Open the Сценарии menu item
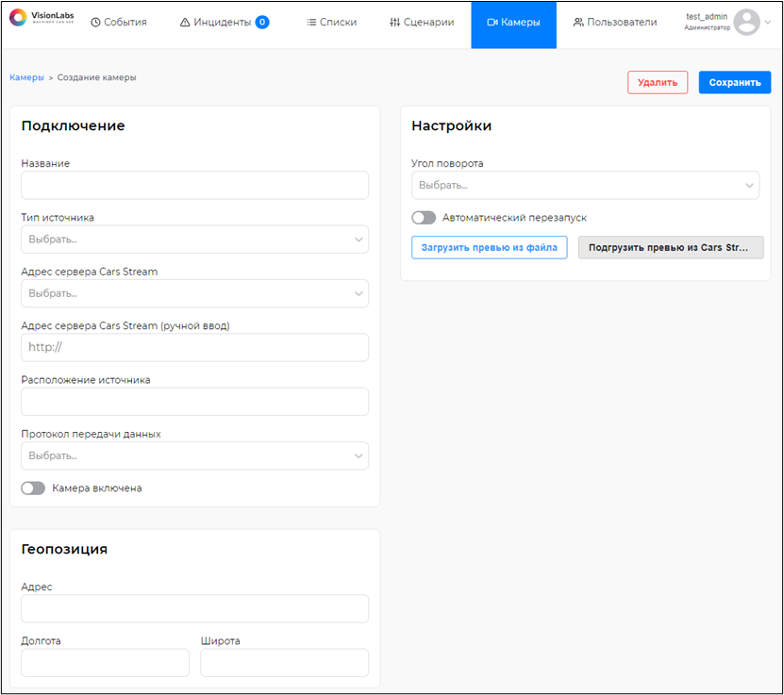 (422, 23)
